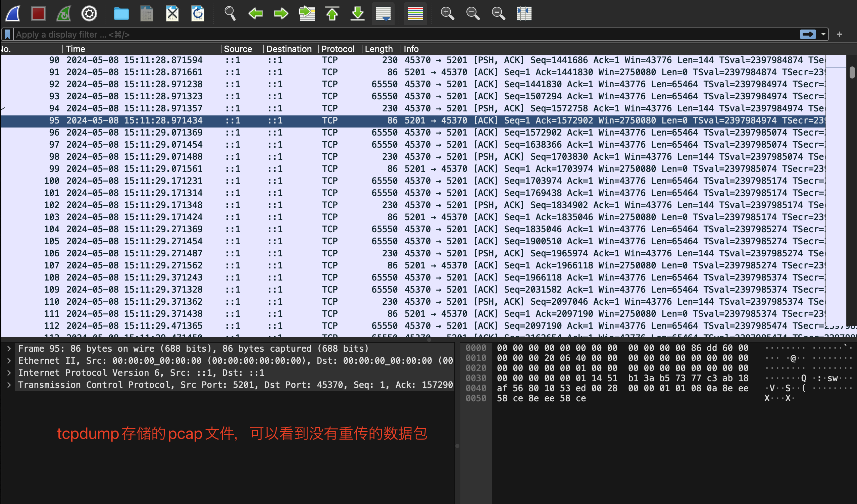Go to specified packet icon
This screenshot has width=857, height=504.
pos(306,14)
